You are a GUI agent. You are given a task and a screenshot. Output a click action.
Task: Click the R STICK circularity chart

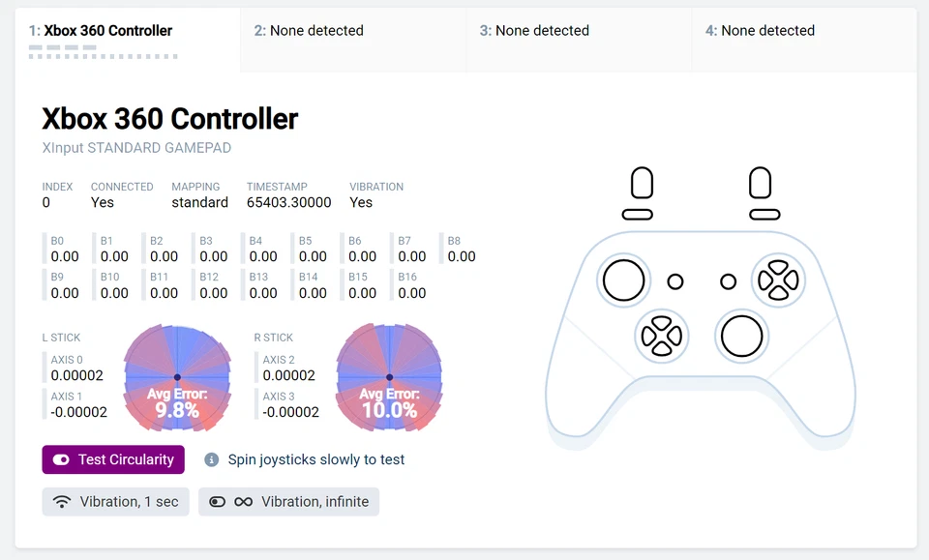point(389,377)
